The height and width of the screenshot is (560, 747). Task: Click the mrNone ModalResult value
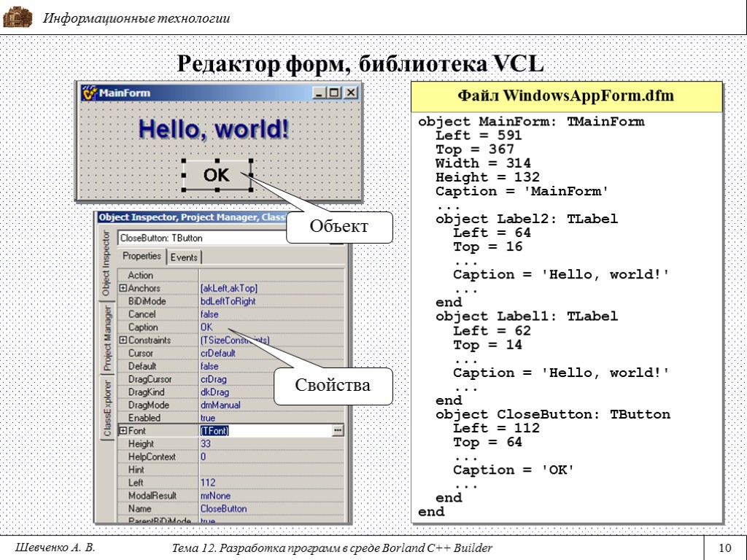point(215,496)
